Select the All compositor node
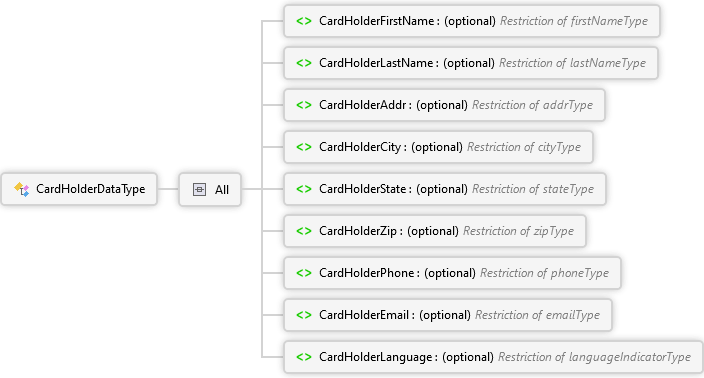Image resolution: width=704 pixels, height=378 pixels. (x=210, y=189)
